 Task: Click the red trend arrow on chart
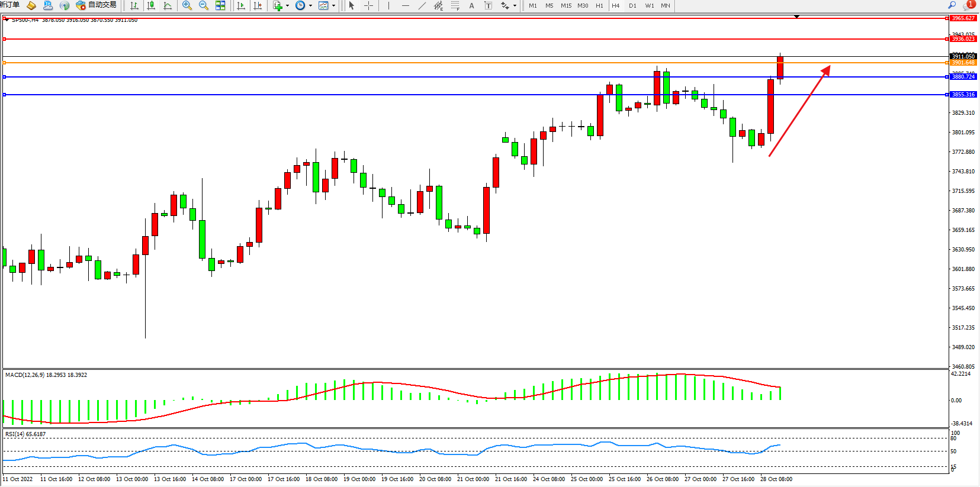[x=799, y=111]
